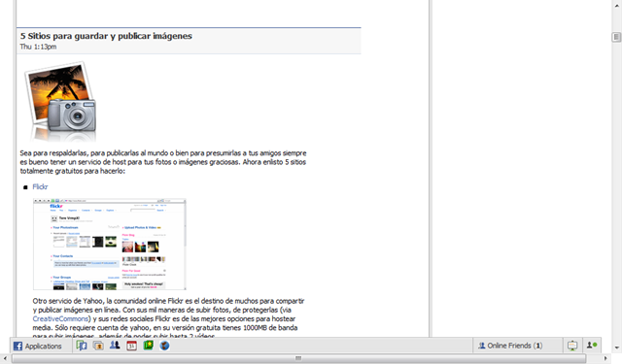622x364 pixels.
Task: Click the horizontal scrollbar thumb
Action: (298, 358)
